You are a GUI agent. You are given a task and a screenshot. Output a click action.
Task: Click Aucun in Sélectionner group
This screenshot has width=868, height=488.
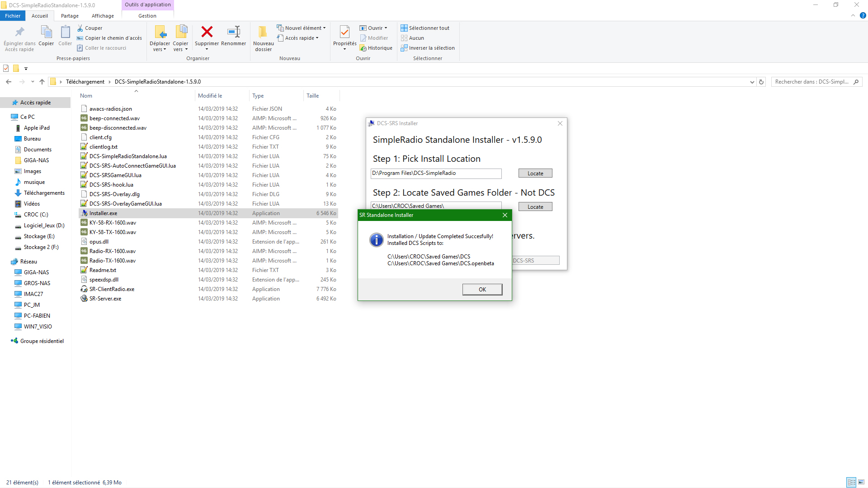[x=412, y=38]
